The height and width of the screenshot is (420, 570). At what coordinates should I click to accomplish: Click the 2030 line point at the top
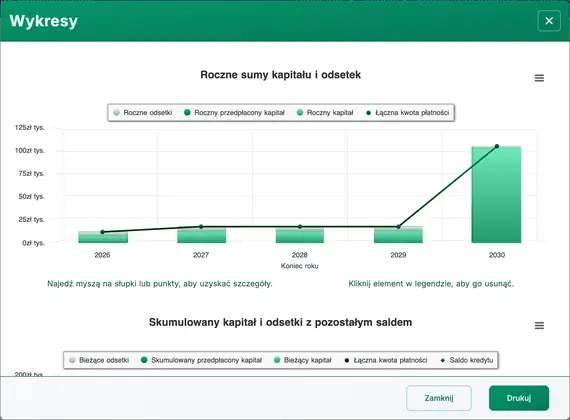point(497,146)
